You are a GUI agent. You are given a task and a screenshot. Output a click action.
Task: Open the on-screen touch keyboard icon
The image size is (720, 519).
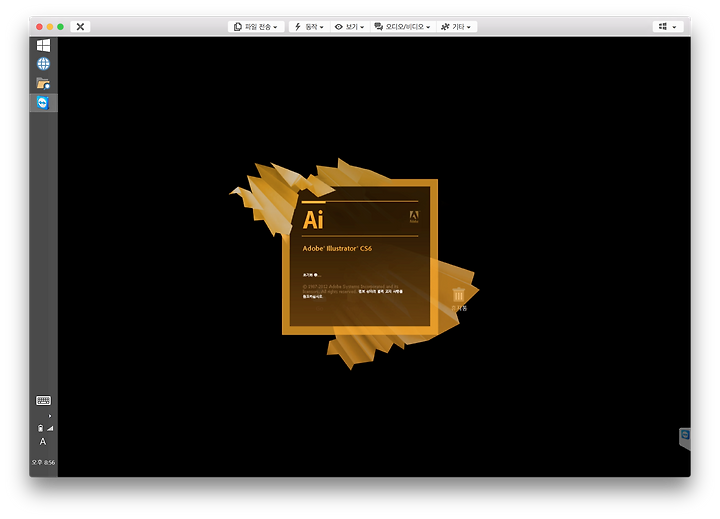[x=43, y=401]
